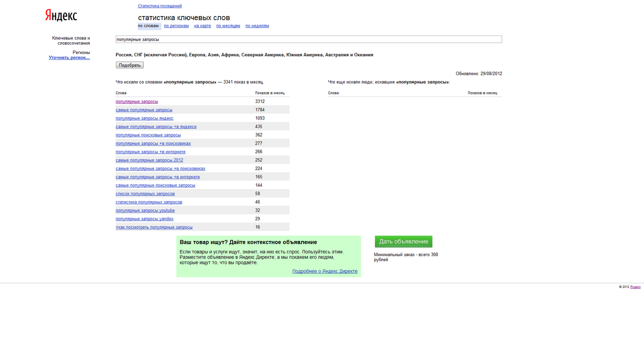This screenshot has width=644, height=362.
Task: Click the value 435 in shows column
Action: (x=259, y=127)
